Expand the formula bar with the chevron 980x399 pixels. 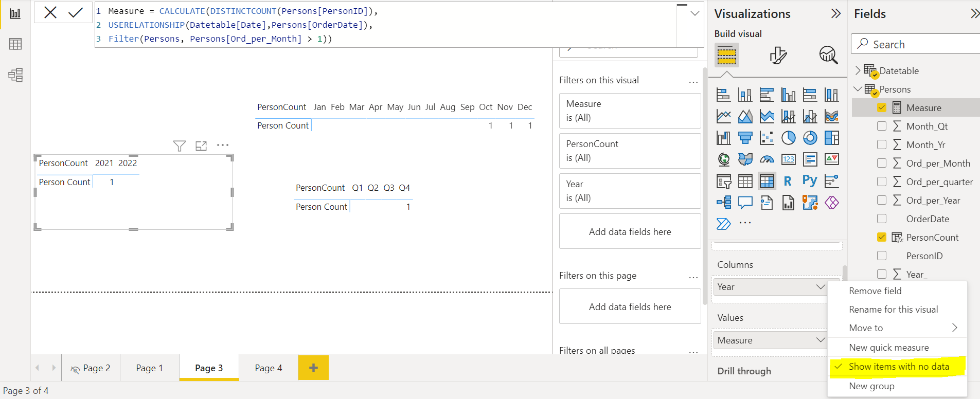coord(694,13)
